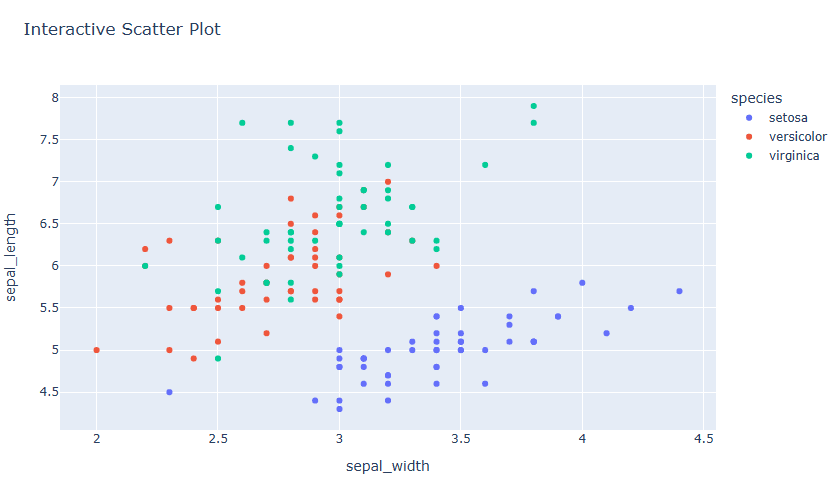The height and width of the screenshot is (492, 836).
Task: Select the rightmost setosa point at width 4.4
Action: coord(679,291)
